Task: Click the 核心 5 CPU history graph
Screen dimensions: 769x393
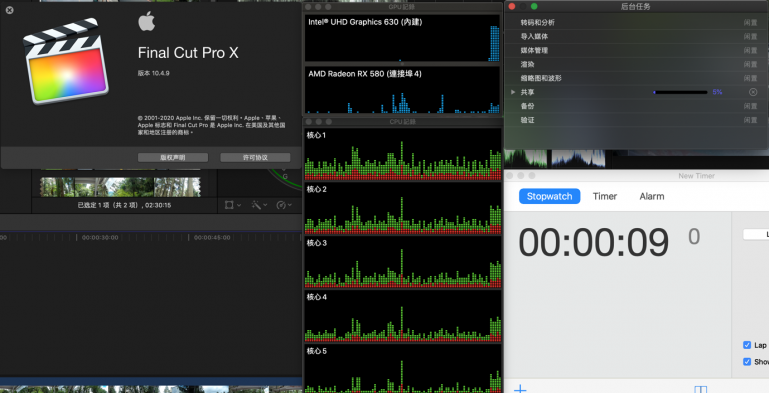Action: [x=403, y=368]
